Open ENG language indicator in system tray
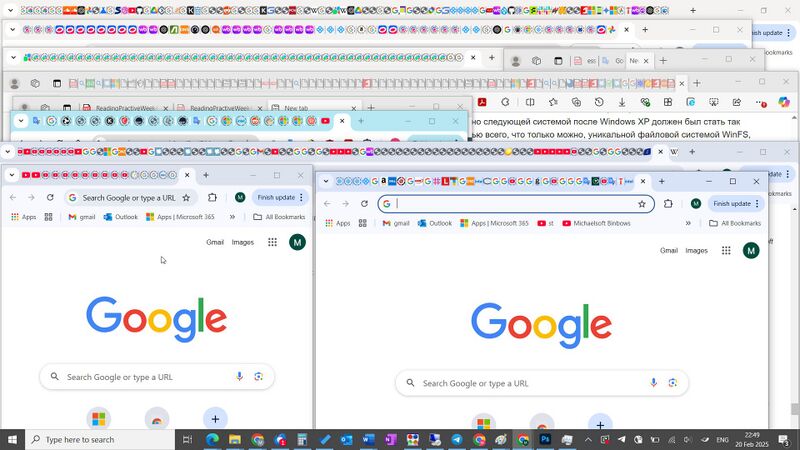Viewport: 800px width, 450px height. tap(722, 439)
